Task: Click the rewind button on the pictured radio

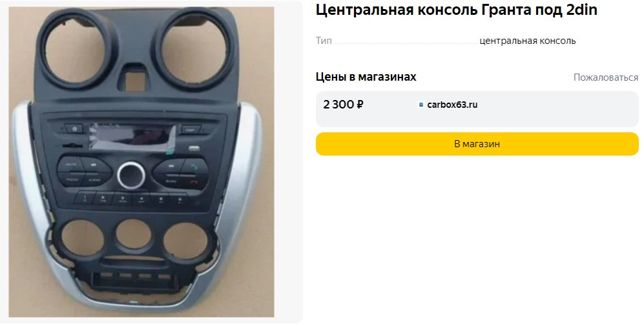Action: pos(95,165)
